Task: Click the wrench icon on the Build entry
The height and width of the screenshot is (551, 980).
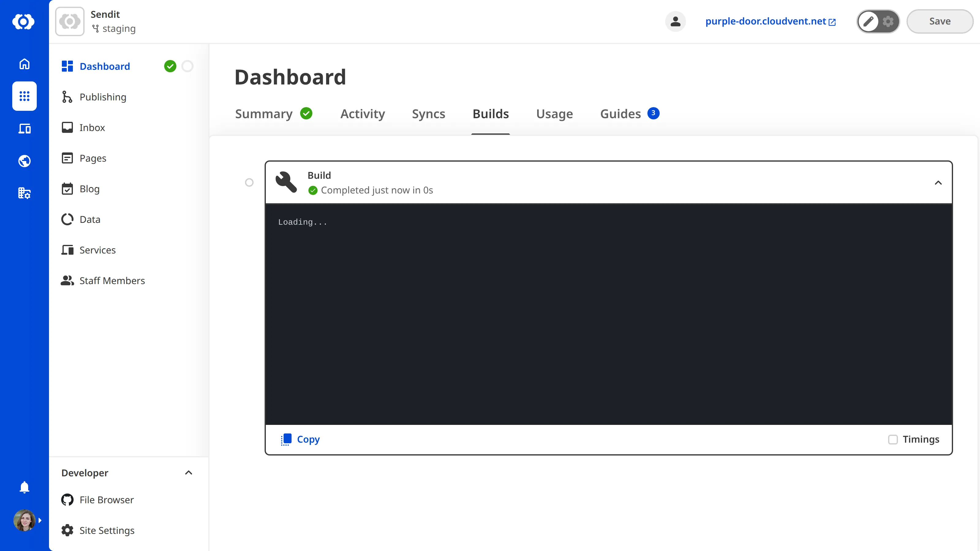Action: [286, 182]
